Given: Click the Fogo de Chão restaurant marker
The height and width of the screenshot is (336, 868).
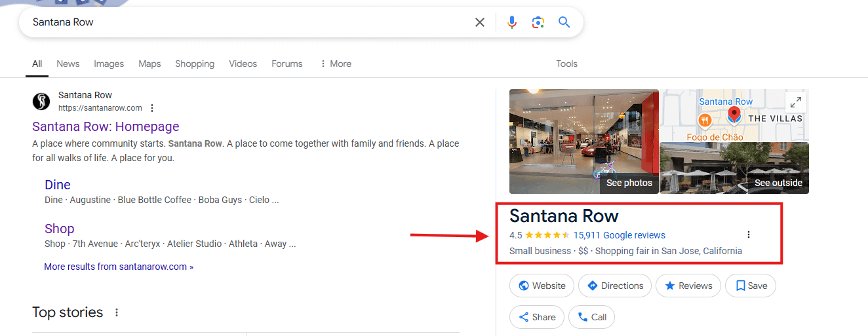Looking at the screenshot, I should (705, 120).
